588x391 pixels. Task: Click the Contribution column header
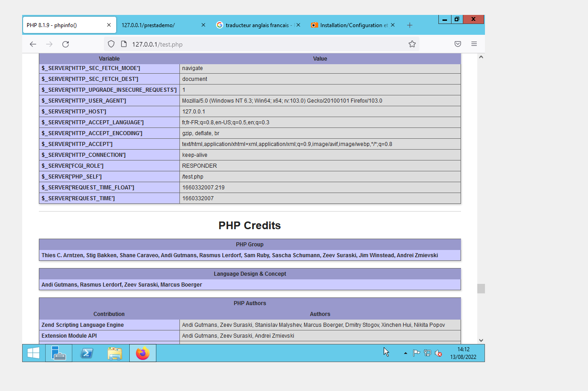(x=109, y=314)
